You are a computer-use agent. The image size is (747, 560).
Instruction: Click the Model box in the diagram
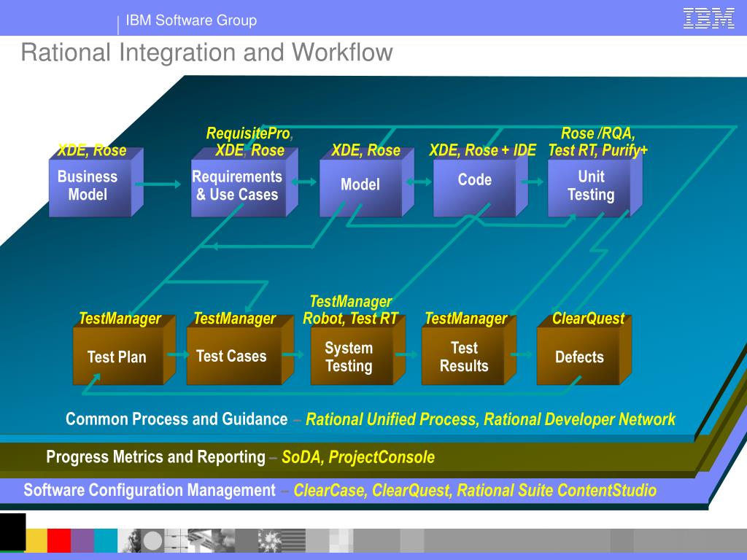[366, 182]
